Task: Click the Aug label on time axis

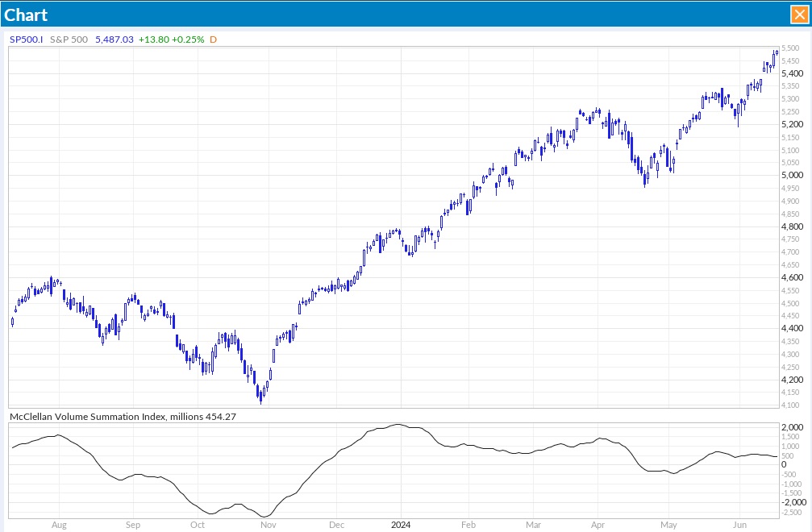Action: click(59, 525)
